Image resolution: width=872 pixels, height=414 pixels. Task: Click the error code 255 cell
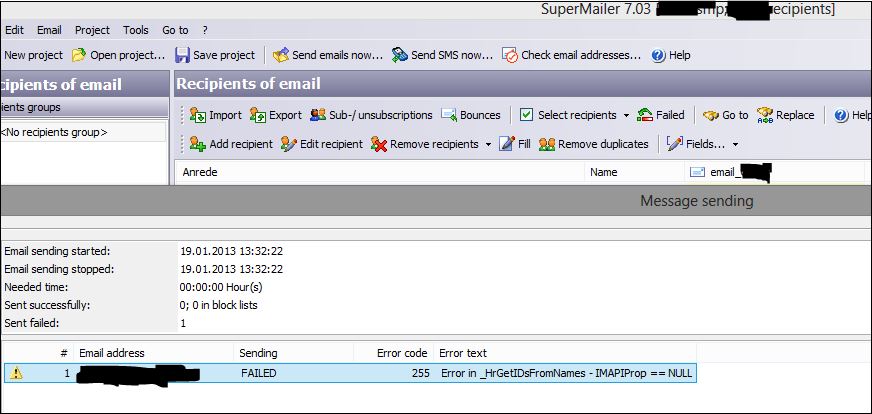tap(422, 373)
